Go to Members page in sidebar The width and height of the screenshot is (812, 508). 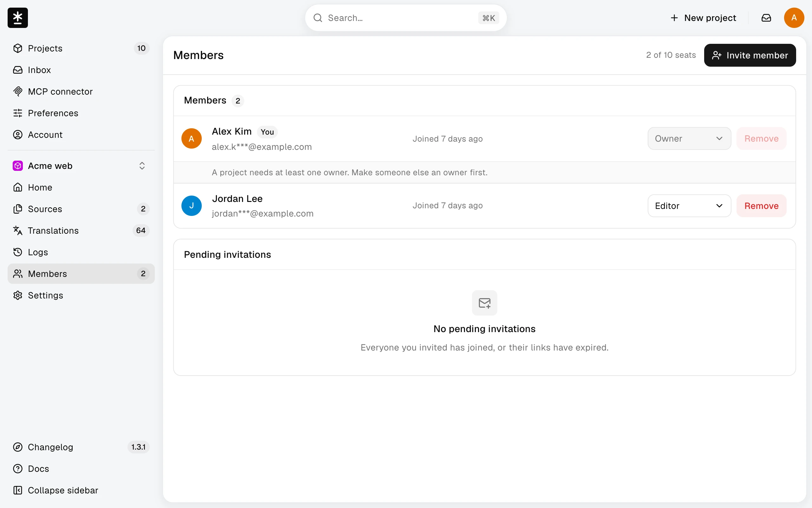(81, 273)
